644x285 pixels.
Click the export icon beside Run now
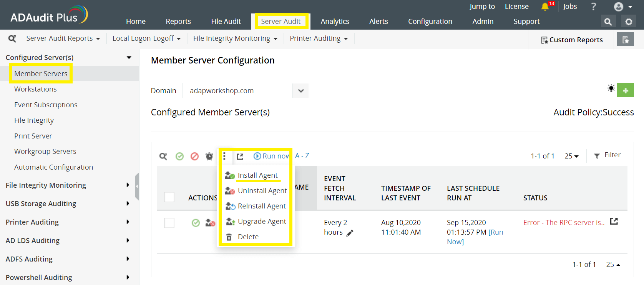point(240,156)
